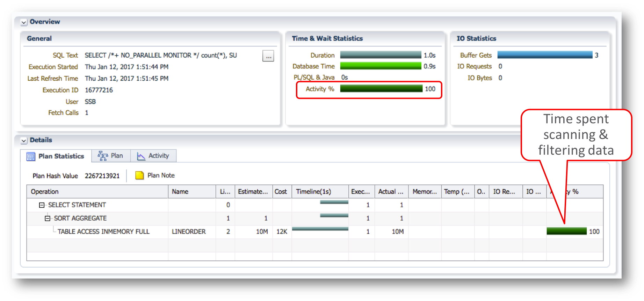This screenshot has height=301, width=644.
Task: Click the IO Statistics panel heading
Action: (476, 38)
